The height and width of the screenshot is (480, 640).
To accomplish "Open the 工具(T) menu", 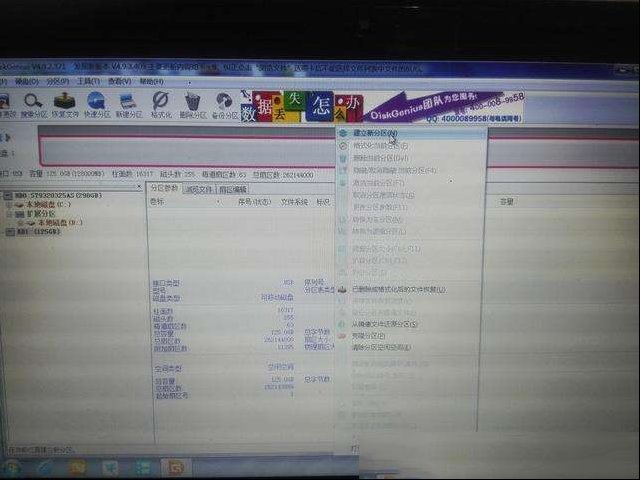I will (89, 81).
